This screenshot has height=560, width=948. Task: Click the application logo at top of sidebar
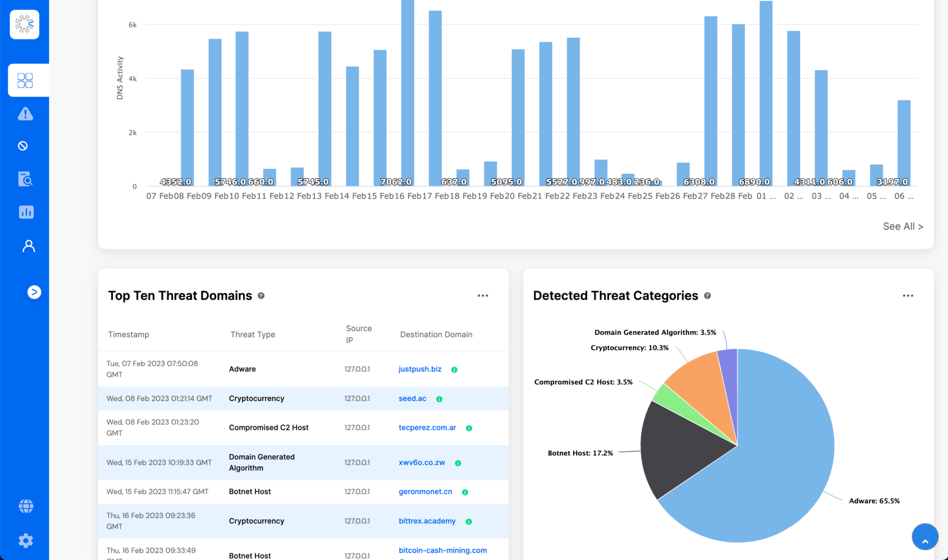24,24
